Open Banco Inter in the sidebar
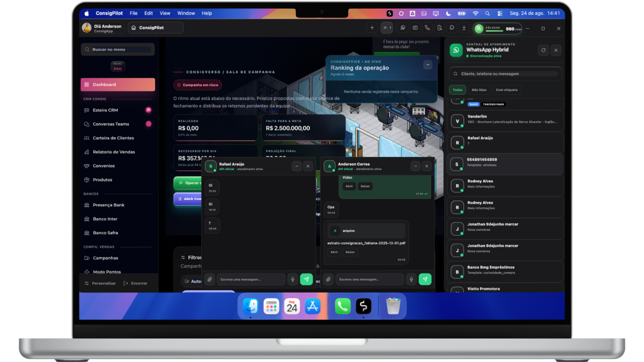The image size is (644, 362). [x=118, y=219]
